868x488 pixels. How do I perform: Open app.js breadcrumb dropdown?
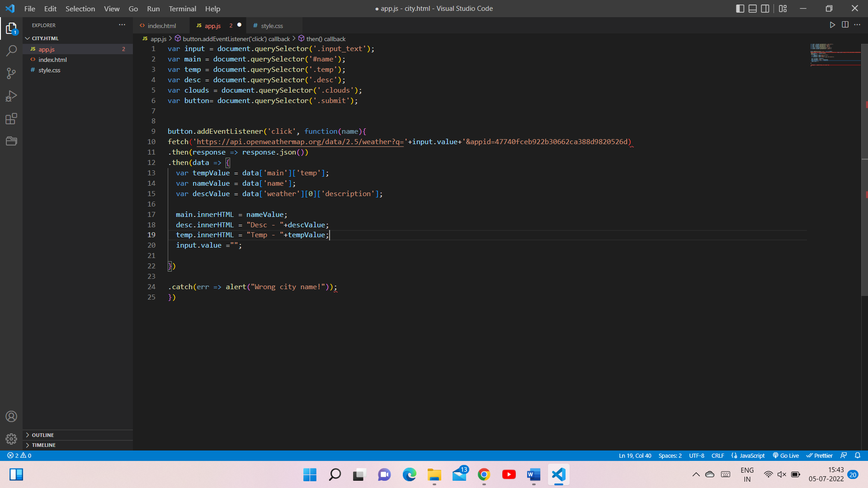155,39
